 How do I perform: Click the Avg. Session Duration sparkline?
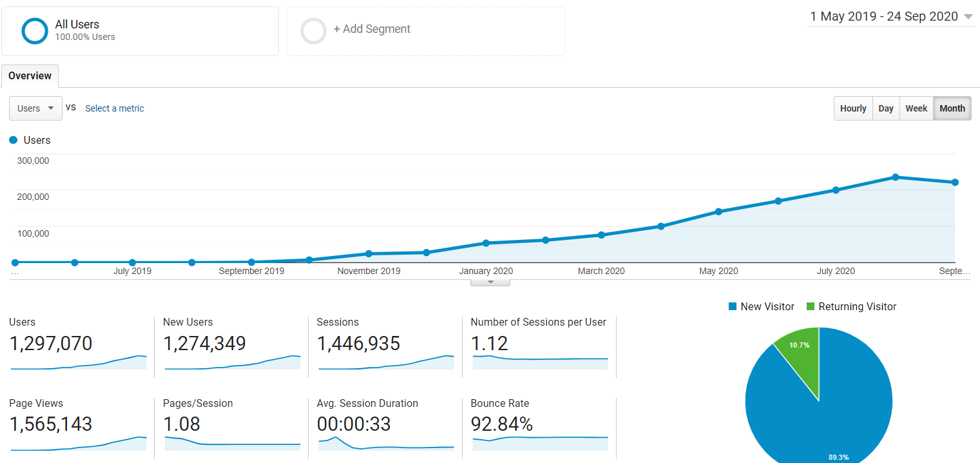386,443
